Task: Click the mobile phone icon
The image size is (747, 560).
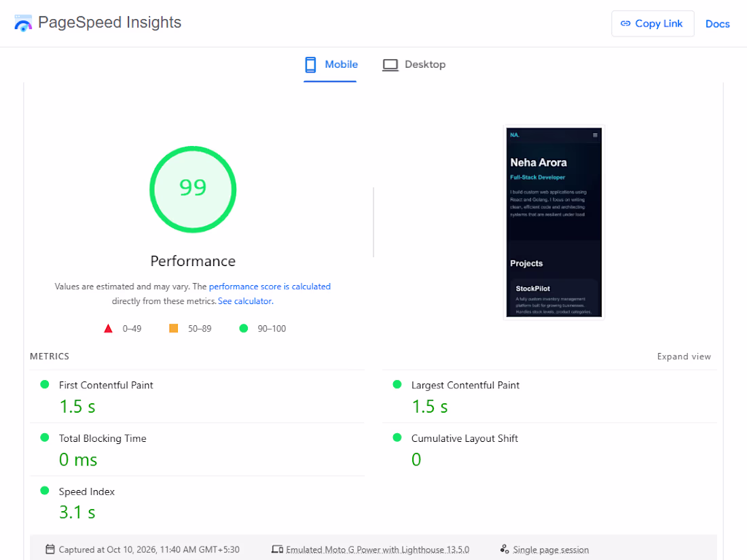Action: (310, 64)
